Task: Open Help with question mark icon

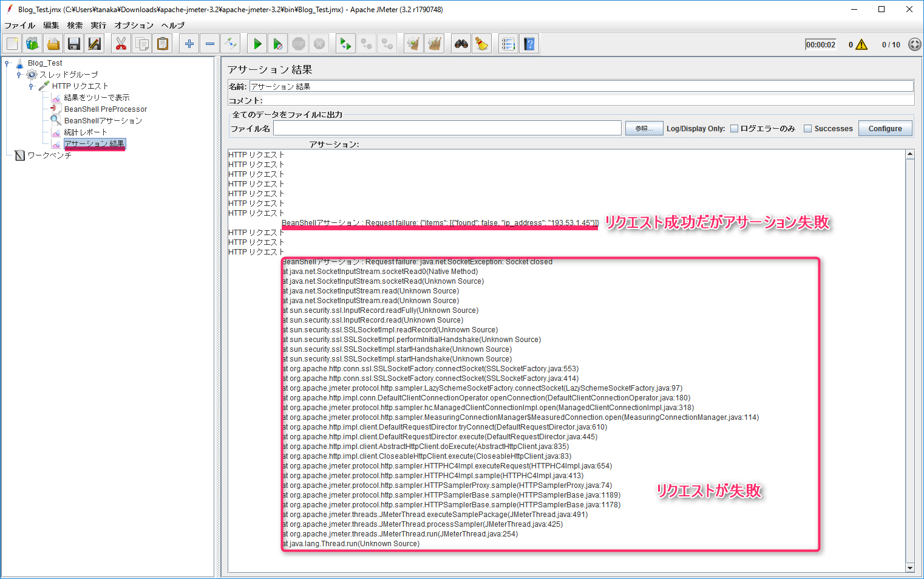Action: [x=529, y=44]
